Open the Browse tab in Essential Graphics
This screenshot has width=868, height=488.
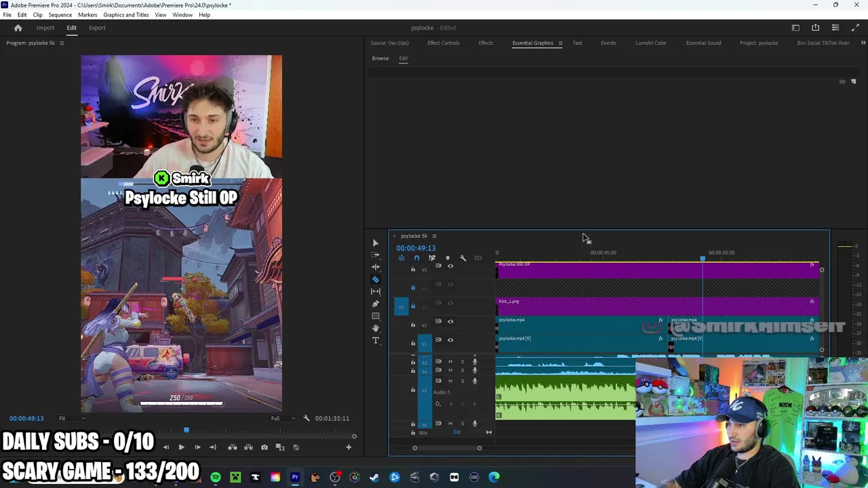click(x=380, y=58)
